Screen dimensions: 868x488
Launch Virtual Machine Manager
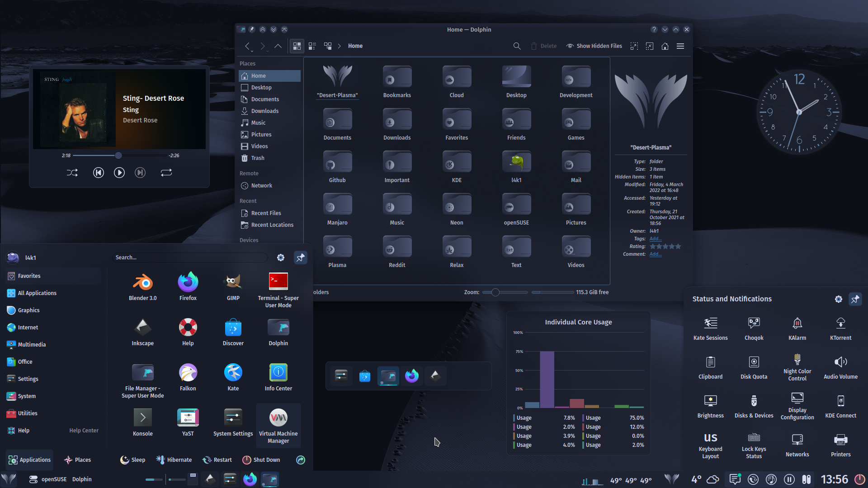click(x=278, y=425)
